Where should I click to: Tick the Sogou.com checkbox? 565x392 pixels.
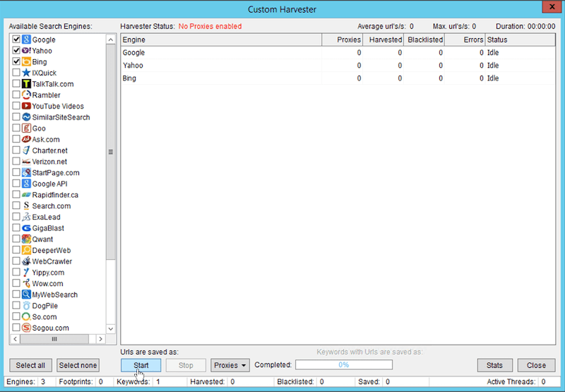point(16,328)
